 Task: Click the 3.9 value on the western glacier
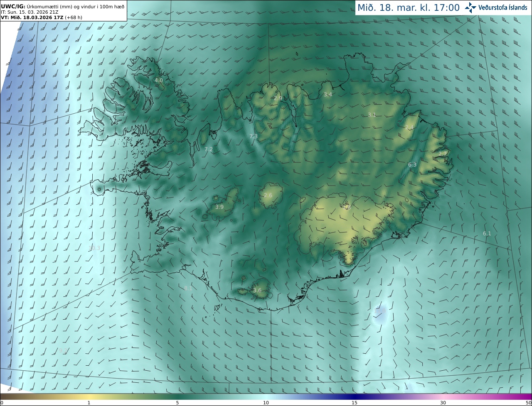[219, 207]
